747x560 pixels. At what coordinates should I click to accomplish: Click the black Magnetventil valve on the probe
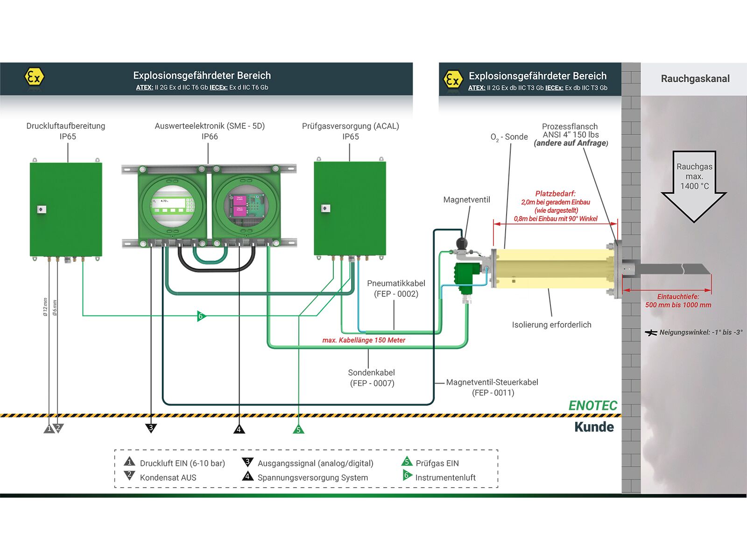click(461, 244)
